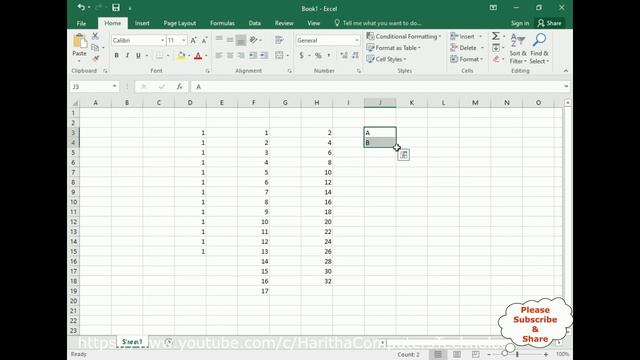Collapse the ribbon with the chevron
Image resolution: width=640 pixels, height=360 pixels.
[x=566, y=71]
